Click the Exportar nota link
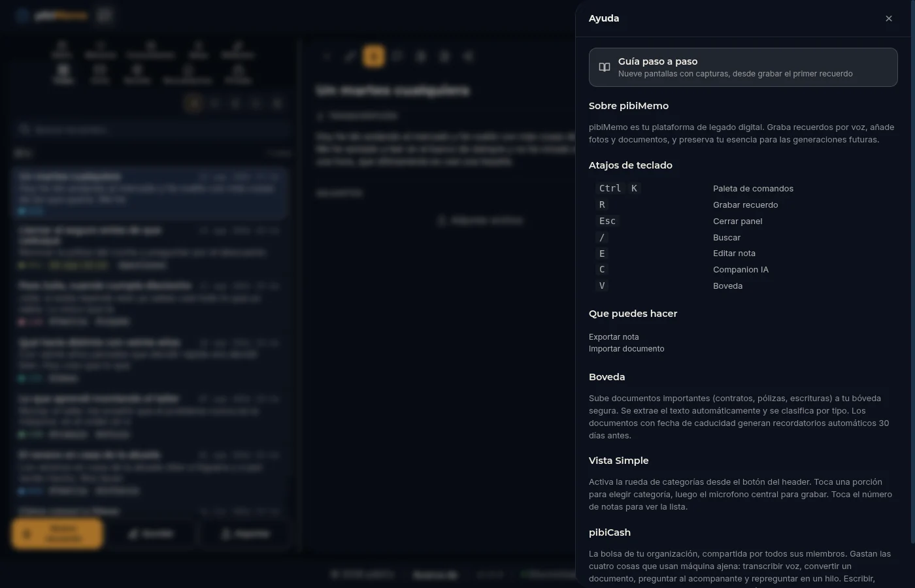915x588 pixels. click(614, 337)
